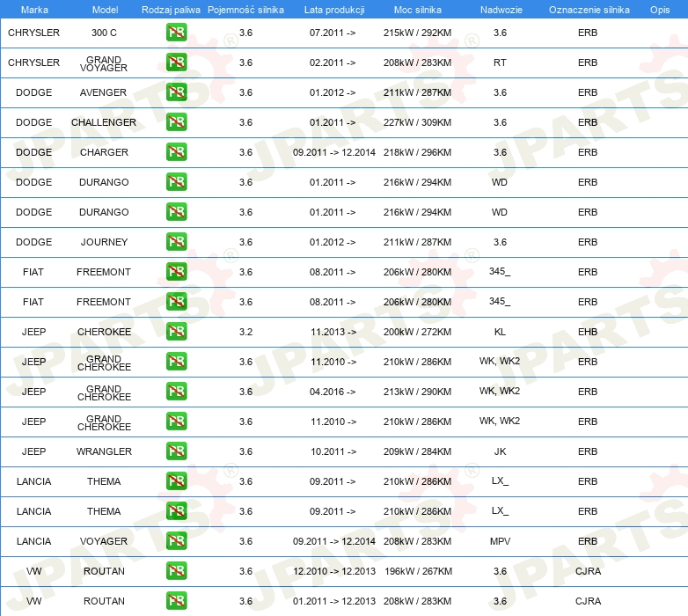Click the fuel icon in the VW Routan 208kW row
Image resolution: width=688 pixels, height=616 pixels.
[x=176, y=601]
